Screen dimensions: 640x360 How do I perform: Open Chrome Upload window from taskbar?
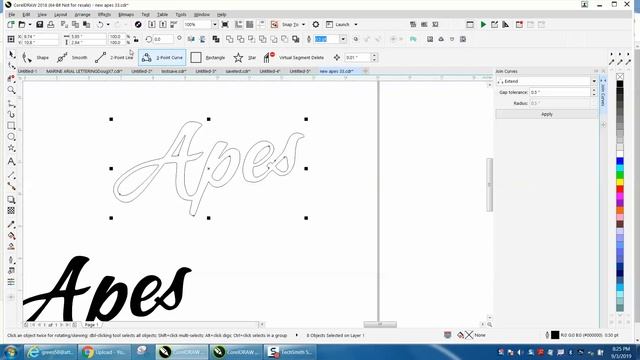tap(105, 352)
